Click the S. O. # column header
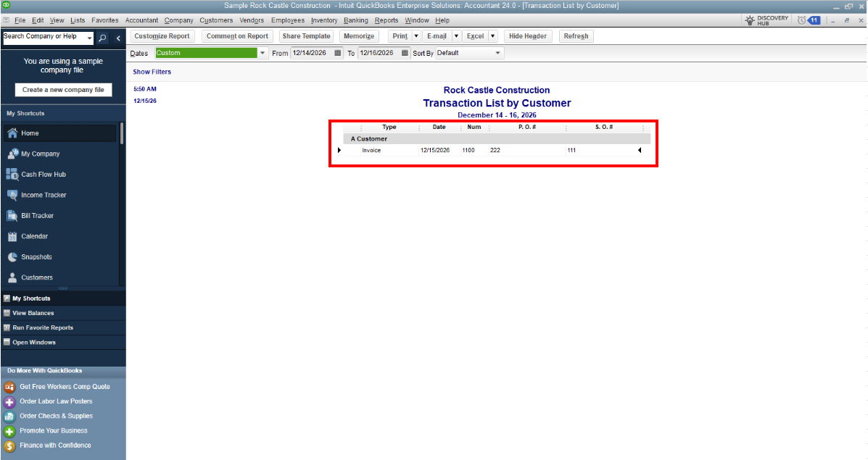 [x=604, y=127]
